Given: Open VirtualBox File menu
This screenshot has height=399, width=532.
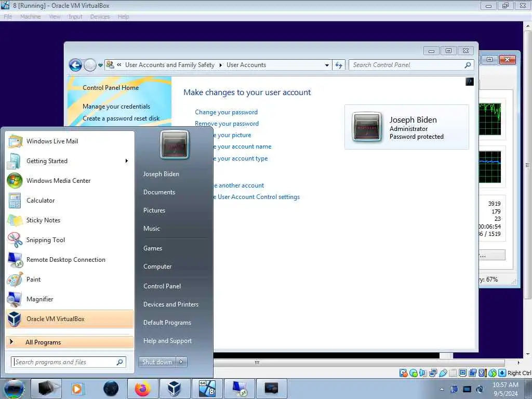Looking at the screenshot, I should [8, 17].
